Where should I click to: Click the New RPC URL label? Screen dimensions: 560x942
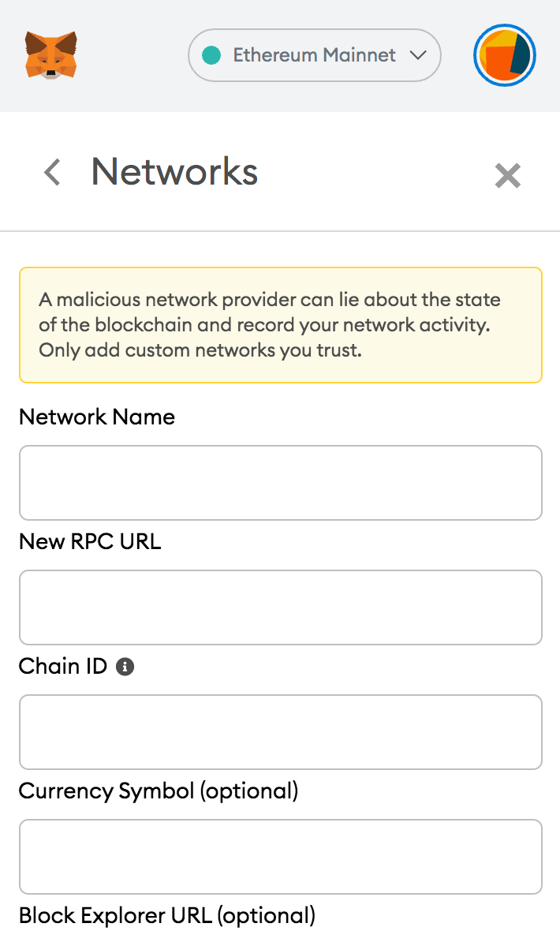pos(90,541)
